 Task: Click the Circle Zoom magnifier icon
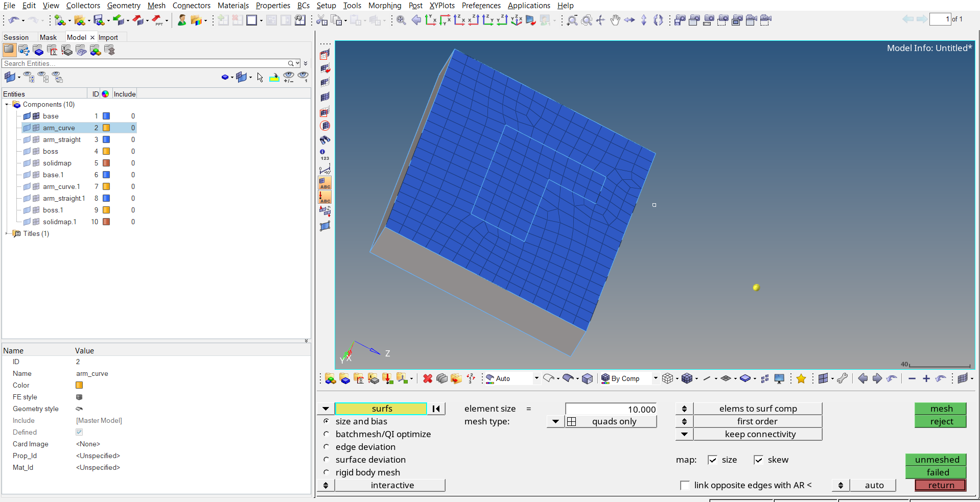click(587, 20)
